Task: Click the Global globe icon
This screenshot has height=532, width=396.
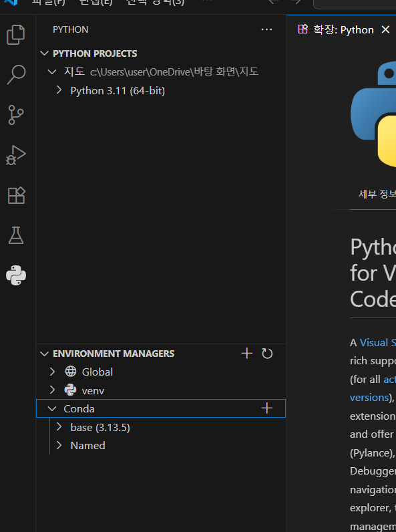Action: (71, 372)
